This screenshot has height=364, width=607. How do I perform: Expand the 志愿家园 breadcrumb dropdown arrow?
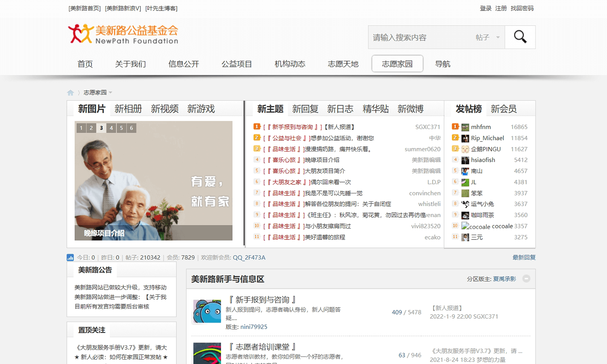[x=110, y=93]
